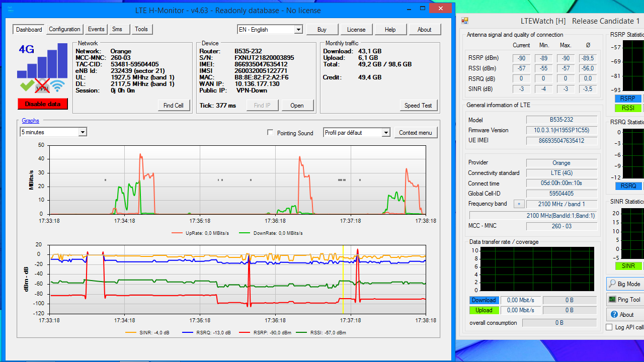Click the UE IMEI field in LTEWatch
Image resolution: width=644 pixels, height=362 pixels.
click(561, 141)
